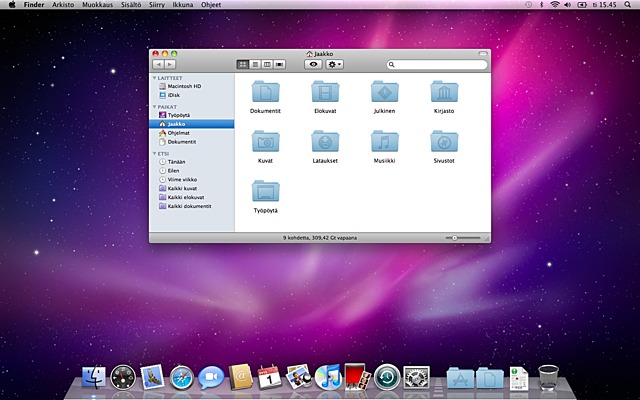Go back with the left arrow button
The width and height of the screenshot is (640, 400).
click(158, 64)
